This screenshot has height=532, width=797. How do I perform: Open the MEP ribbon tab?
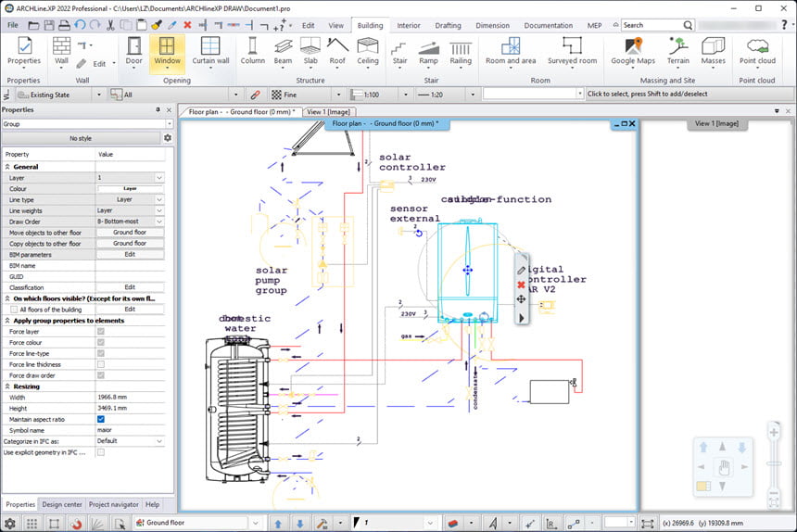(x=594, y=25)
